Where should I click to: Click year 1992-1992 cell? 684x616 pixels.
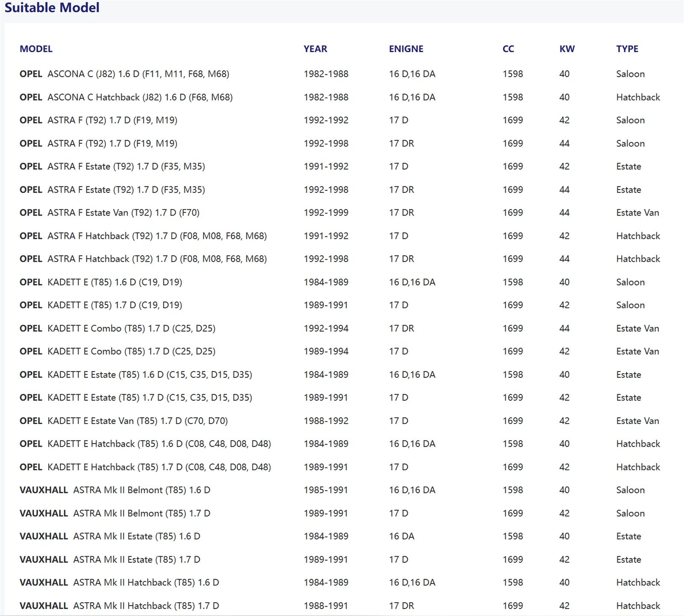click(326, 120)
